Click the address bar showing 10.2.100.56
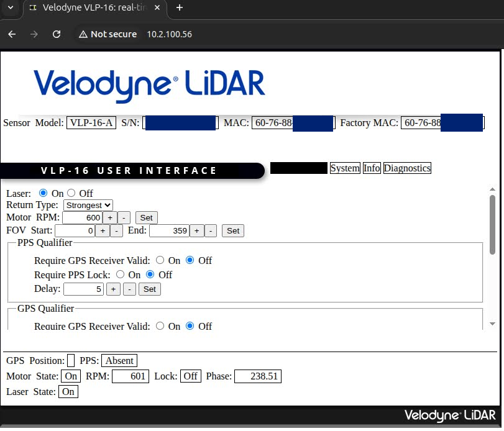 [x=170, y=34]
